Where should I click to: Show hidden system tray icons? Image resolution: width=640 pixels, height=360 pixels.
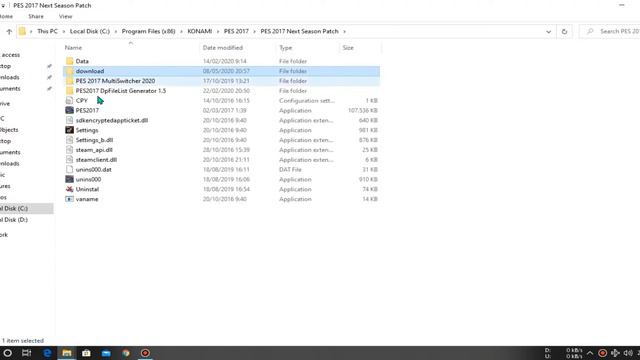[590, 353]
